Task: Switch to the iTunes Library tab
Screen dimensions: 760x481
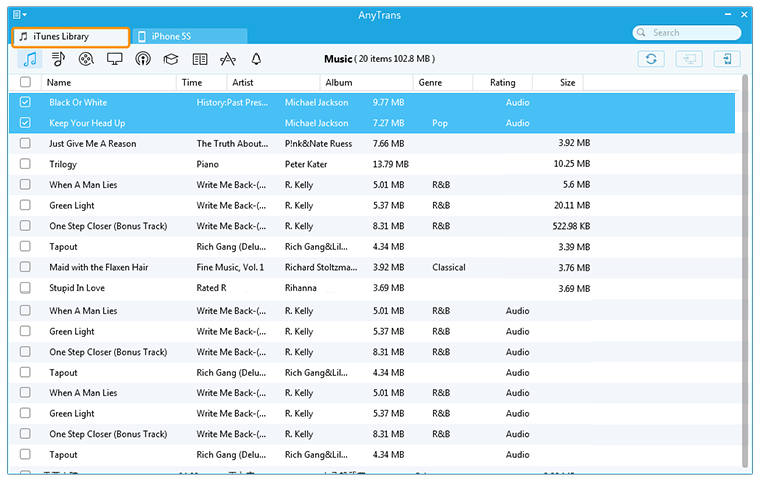Action: (x=71, y=37)
